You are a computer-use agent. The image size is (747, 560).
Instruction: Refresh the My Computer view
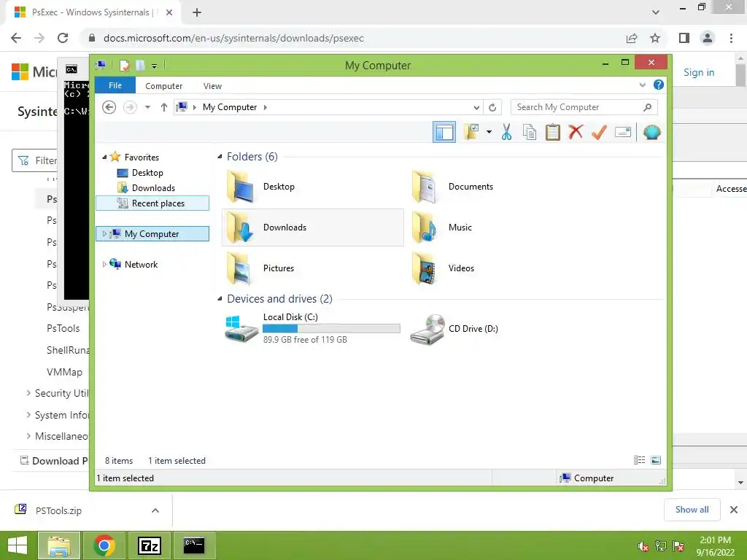(x=492, y=108)
